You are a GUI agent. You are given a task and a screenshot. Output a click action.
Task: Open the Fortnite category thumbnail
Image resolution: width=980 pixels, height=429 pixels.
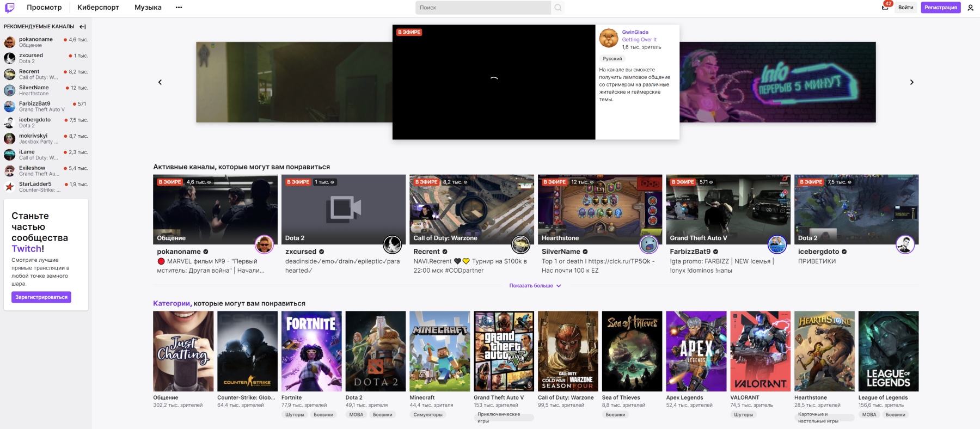point(311,351)
